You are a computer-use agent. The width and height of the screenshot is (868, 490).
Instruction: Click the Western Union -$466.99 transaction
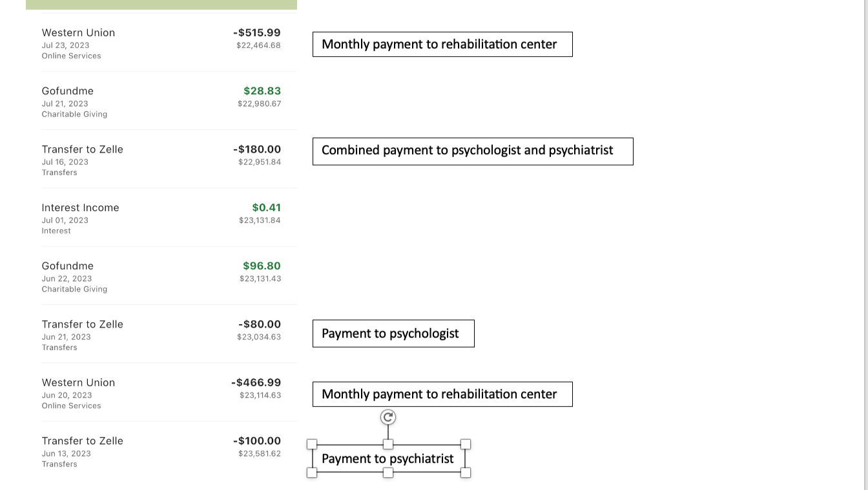pyautogui.click(x=161, y=393)
